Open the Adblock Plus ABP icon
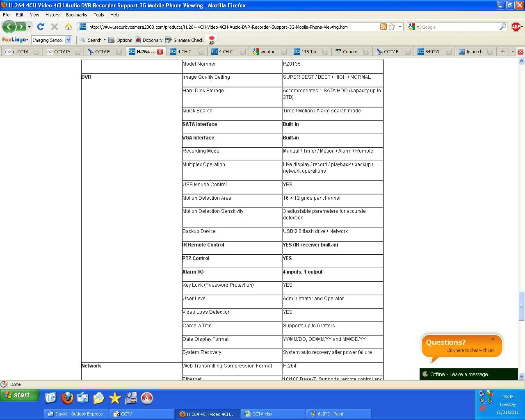 516,27
